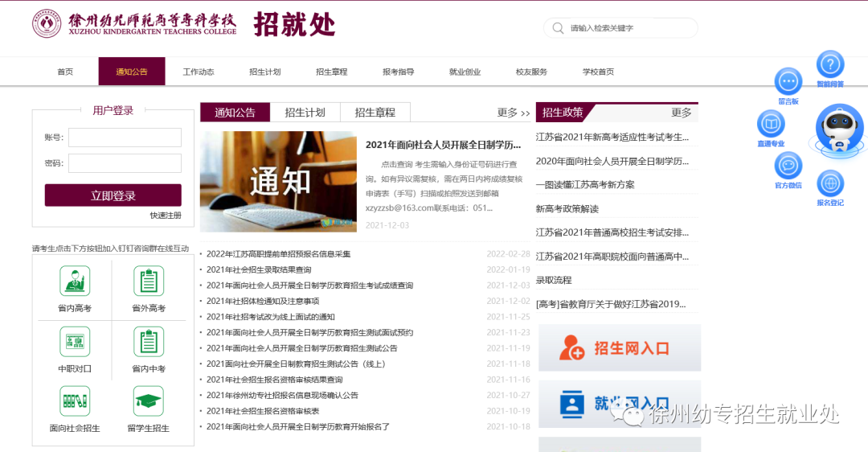The image size is (868, 452).
Task: Click the 留学生招生 graduation cap icon
Action: coord(148,401)
